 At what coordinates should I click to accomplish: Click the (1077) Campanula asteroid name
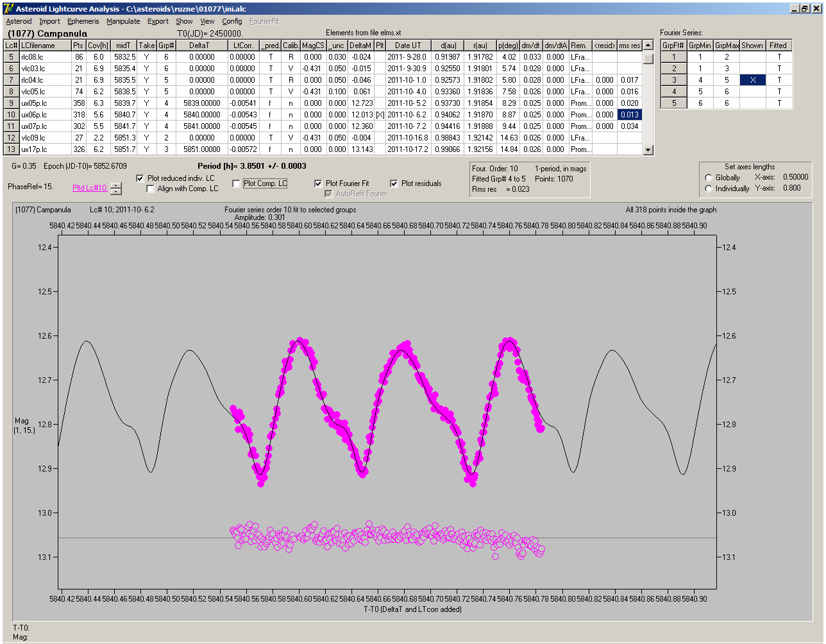[x=47, y=33]
